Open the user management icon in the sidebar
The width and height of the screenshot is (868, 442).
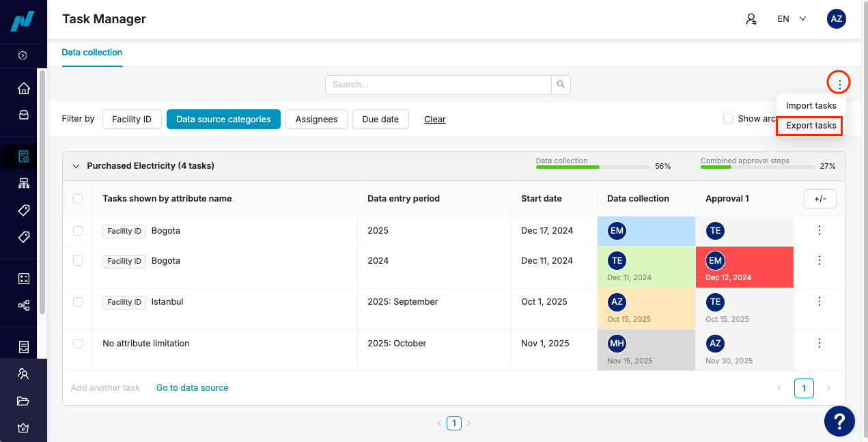(24, 374)
